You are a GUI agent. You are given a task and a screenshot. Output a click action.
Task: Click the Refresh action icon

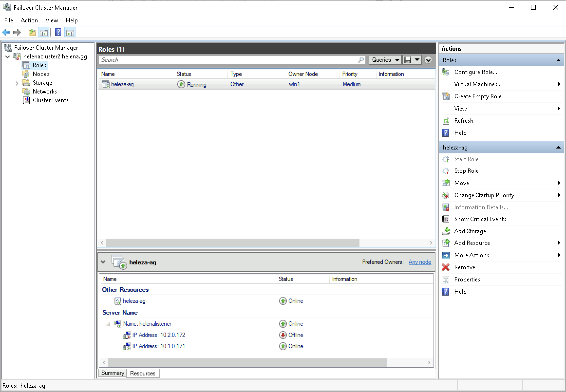(x=446, y=121)
